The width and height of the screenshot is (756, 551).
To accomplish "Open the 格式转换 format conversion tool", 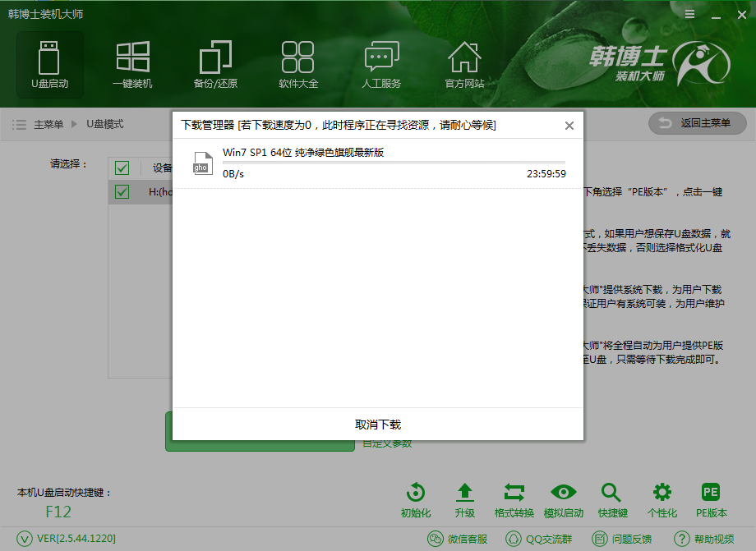I will pyautogui.click(x=514, y=498).
